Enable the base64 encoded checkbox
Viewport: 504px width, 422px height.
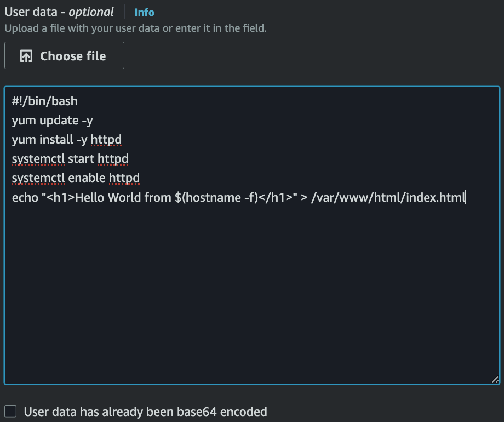(10, 411)
